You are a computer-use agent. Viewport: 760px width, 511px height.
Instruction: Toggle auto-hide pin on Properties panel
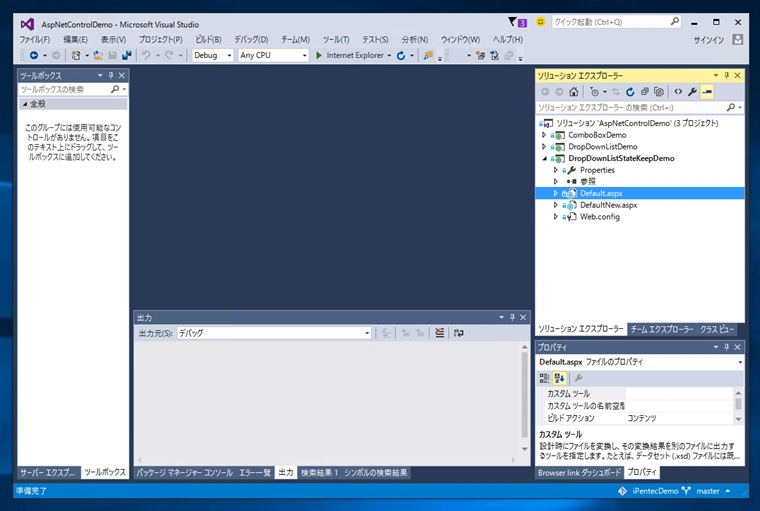coord(726,347)
